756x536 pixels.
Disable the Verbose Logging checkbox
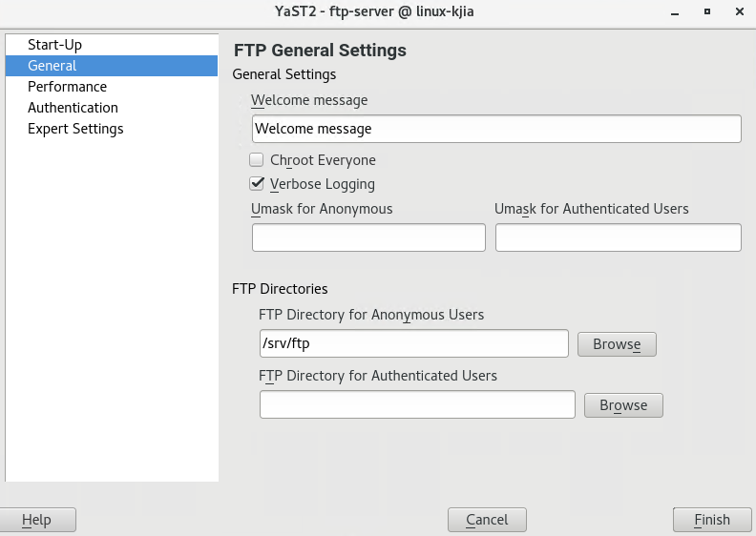(257, 184)
